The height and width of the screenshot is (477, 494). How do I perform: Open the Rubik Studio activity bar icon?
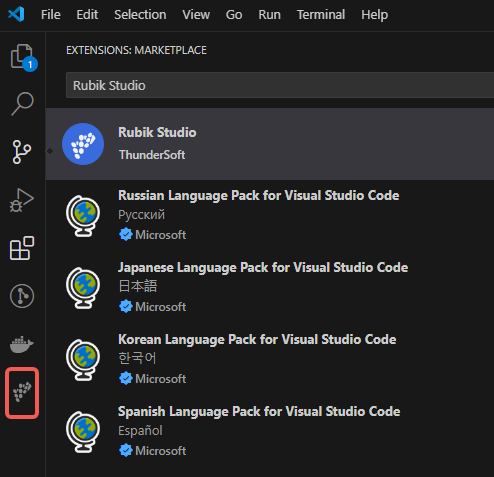(x=22, y=392)
